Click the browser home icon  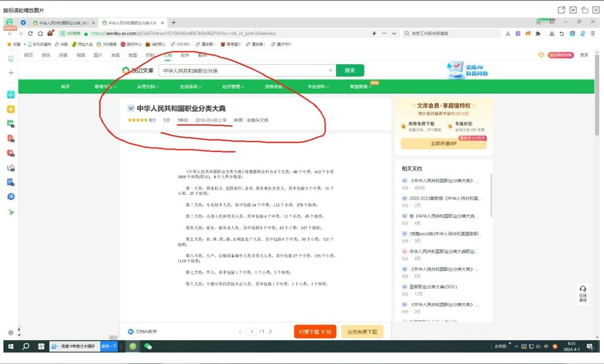tap(40, 33)
